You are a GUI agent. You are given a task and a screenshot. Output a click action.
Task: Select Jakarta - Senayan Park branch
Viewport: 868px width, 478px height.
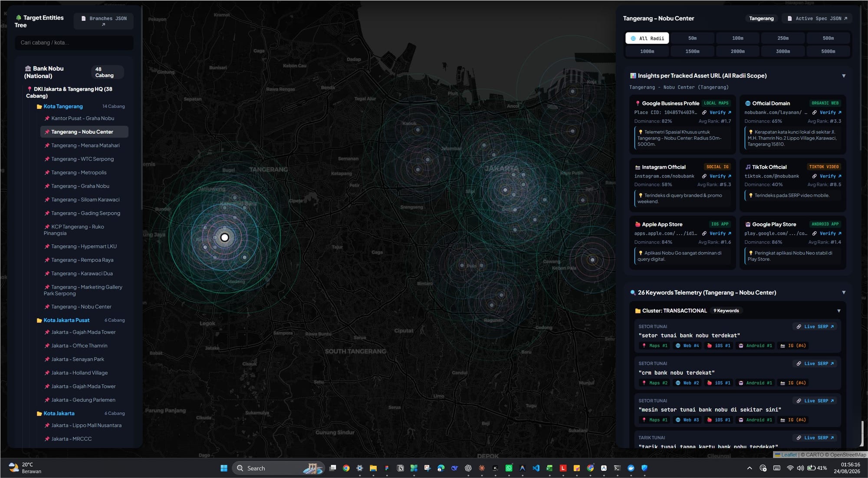(x=84, y=360)
